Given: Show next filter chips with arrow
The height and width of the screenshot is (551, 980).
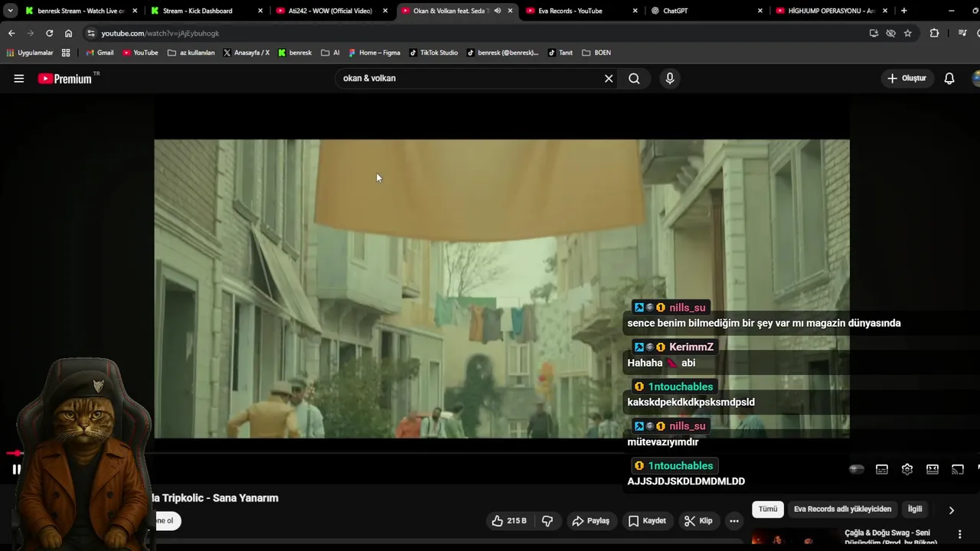Looking at the screenshot, I should point(952,510).
